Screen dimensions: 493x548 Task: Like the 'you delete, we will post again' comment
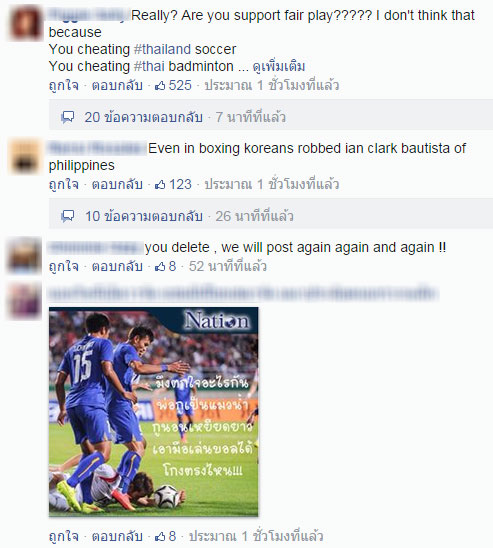(64, 267)
